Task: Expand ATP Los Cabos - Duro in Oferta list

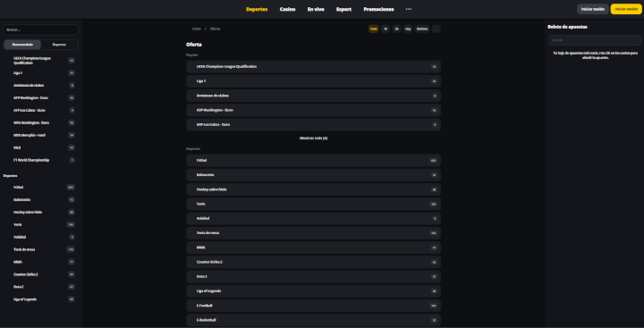Action: point(313,124)
